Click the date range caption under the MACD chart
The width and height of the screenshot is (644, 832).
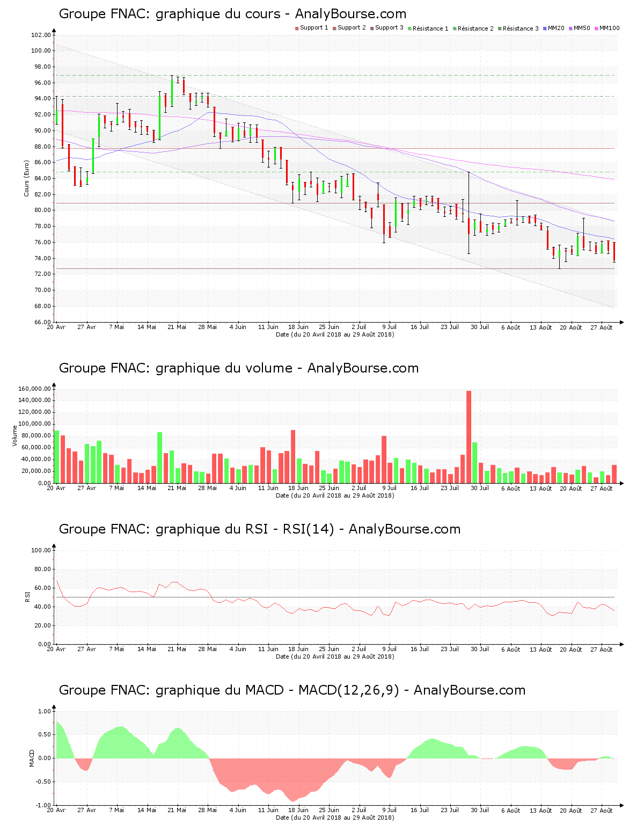coord(335,818)
